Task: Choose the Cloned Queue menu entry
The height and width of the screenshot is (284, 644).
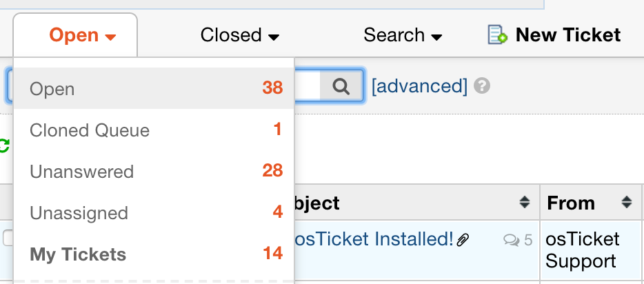Action: coord(90,130)
